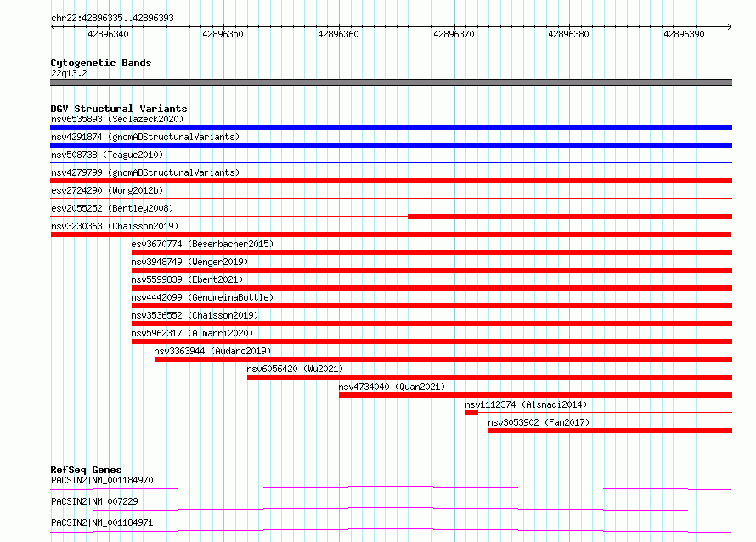Click the short thick red block of nsv1112374
Screen dimensions: 756x542
(472, 413)
